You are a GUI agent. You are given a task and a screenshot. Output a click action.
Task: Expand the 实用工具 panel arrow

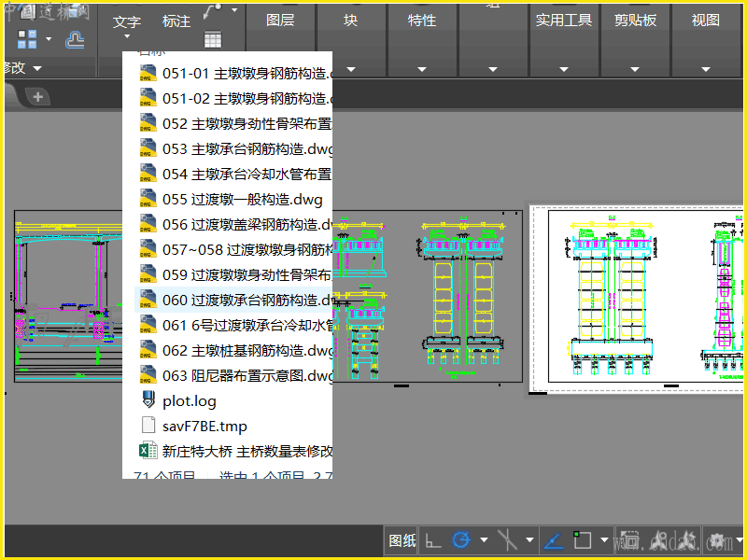tap(564, 69)
